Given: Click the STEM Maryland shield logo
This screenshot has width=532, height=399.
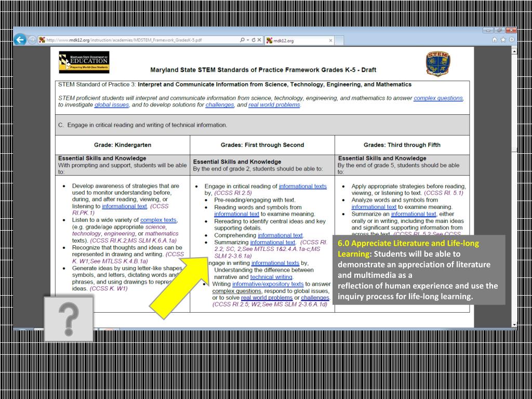Looking at the screenshot, I should 438,64.
